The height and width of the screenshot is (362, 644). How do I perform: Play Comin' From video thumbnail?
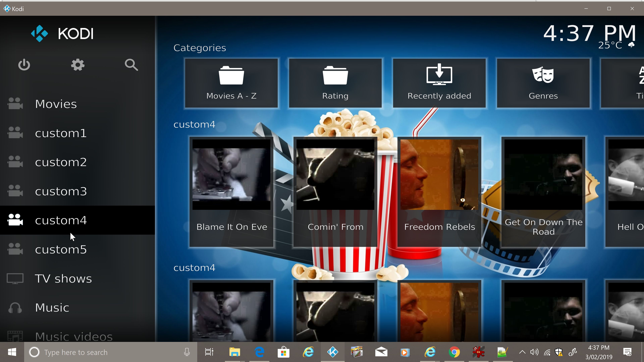[335, 192]
